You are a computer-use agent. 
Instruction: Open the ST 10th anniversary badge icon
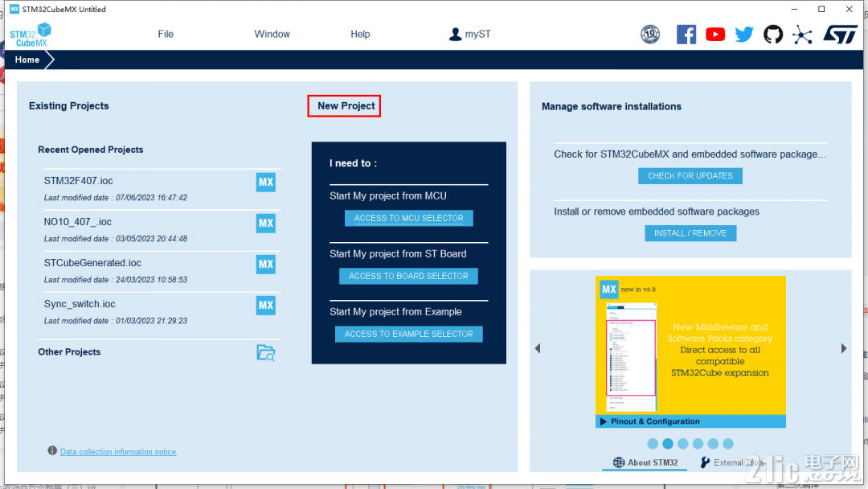(x=650, y=35)
